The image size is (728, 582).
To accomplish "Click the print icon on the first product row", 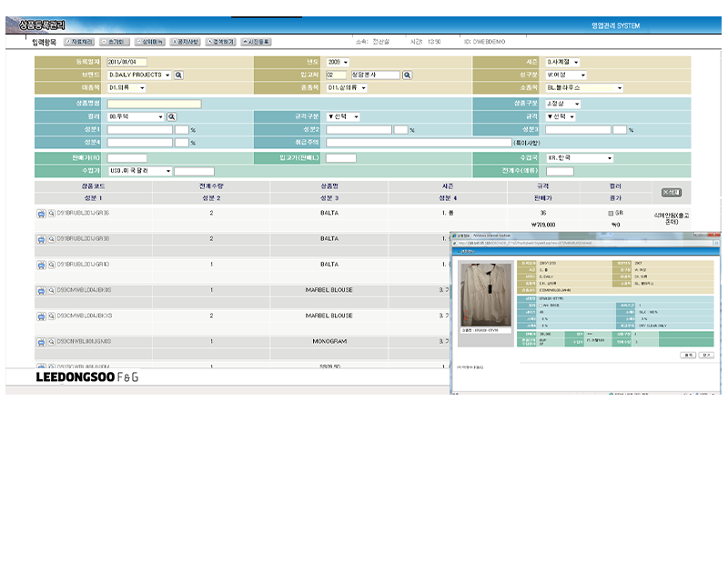I will click(x=41, y=213).
